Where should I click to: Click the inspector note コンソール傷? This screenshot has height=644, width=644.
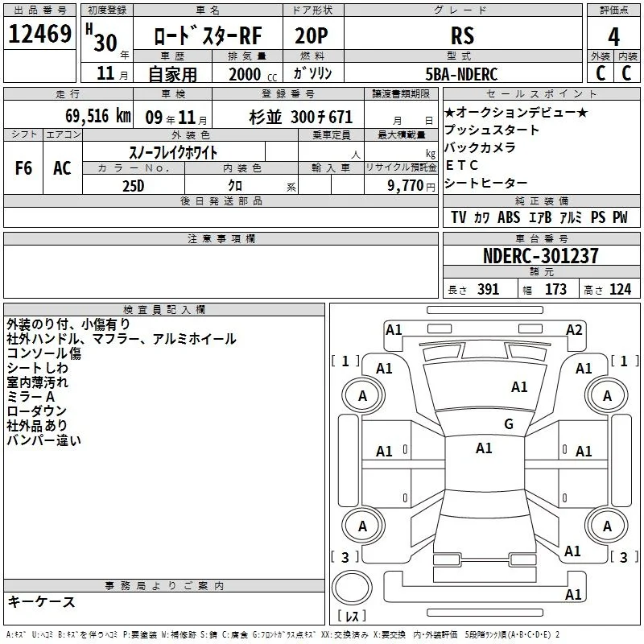coord(44,353)
